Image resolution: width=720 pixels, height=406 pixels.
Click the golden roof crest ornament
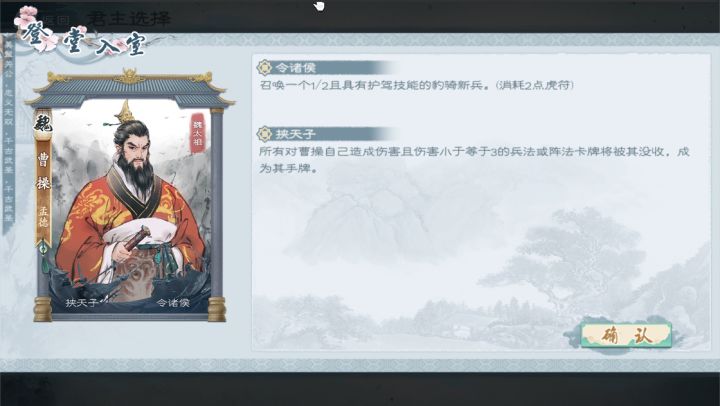pyautogui.click(x=129, y=75)
